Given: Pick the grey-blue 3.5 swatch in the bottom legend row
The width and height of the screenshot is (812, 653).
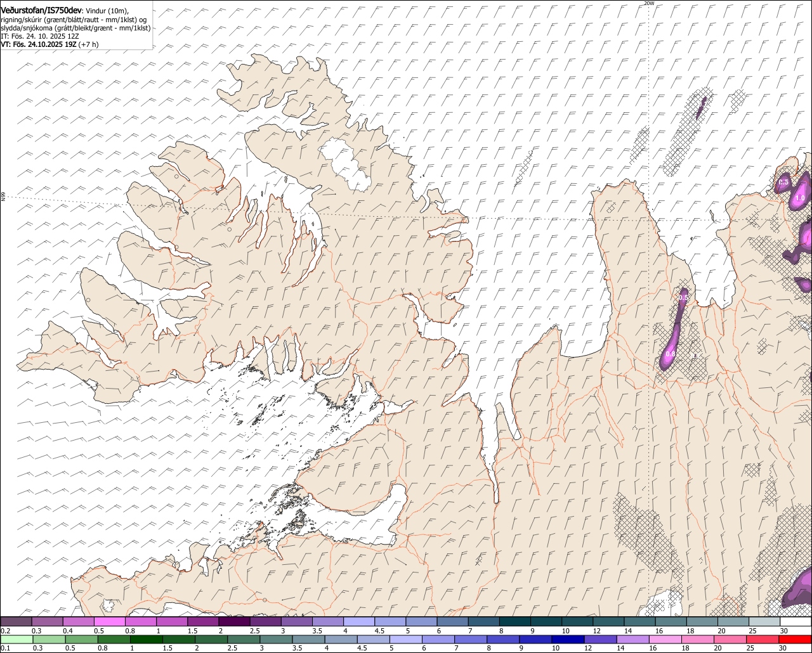Looking at the screenshot, I should [x=308, y=639].
